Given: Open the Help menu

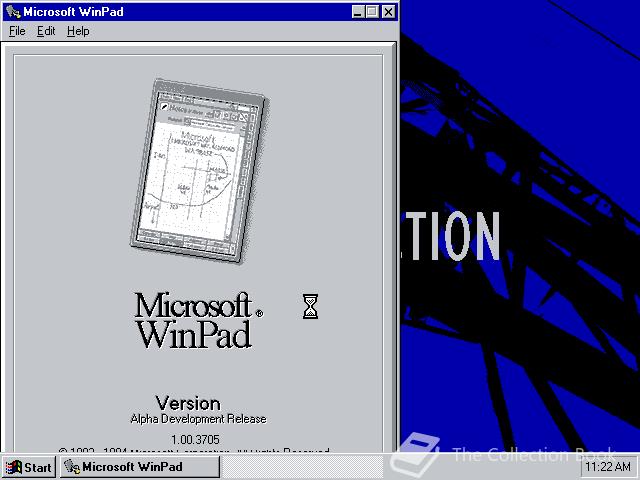Looking at the screenshot, I should [x=78, y=31].
